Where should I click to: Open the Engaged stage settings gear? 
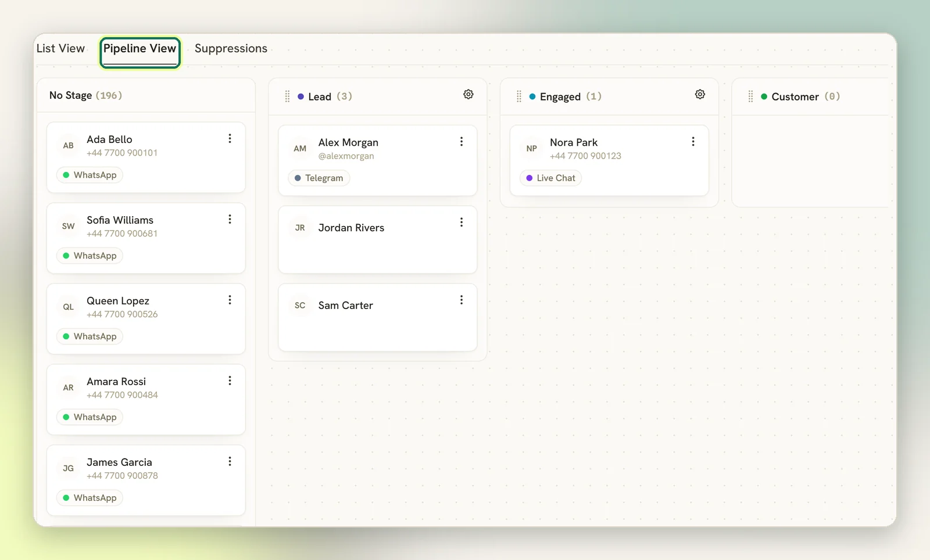pyautogui.click(x=700, y=95)
